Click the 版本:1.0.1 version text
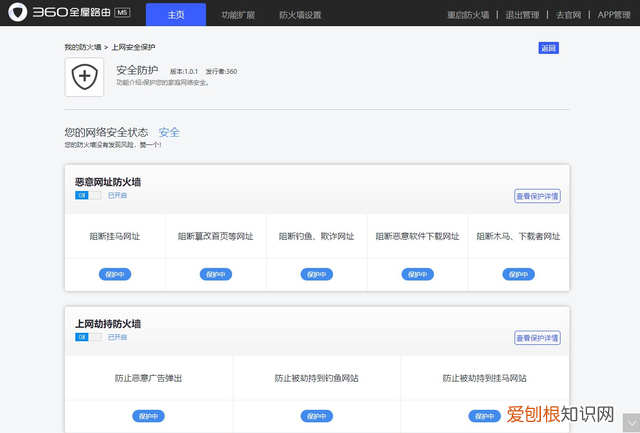 coord(184,71)
